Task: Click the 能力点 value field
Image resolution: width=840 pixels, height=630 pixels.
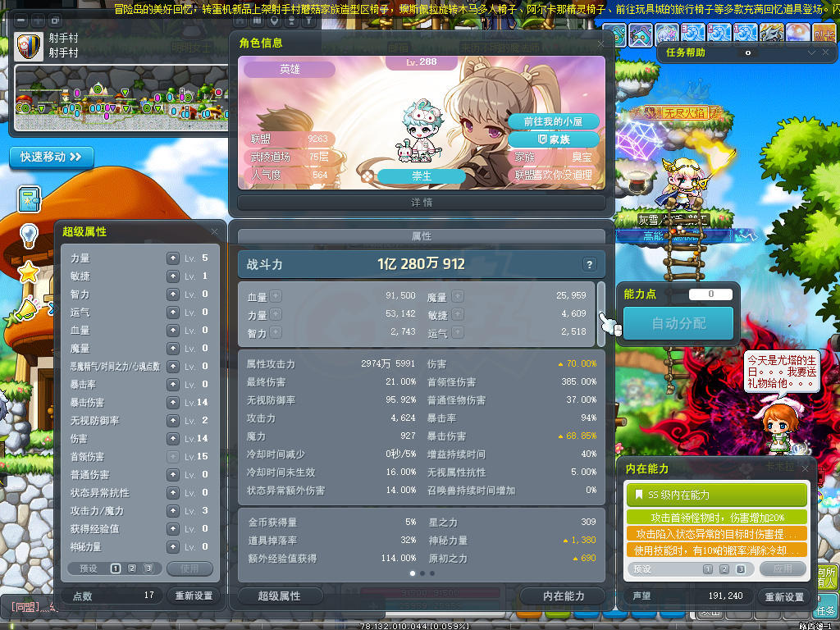Action: pos(710,294)
